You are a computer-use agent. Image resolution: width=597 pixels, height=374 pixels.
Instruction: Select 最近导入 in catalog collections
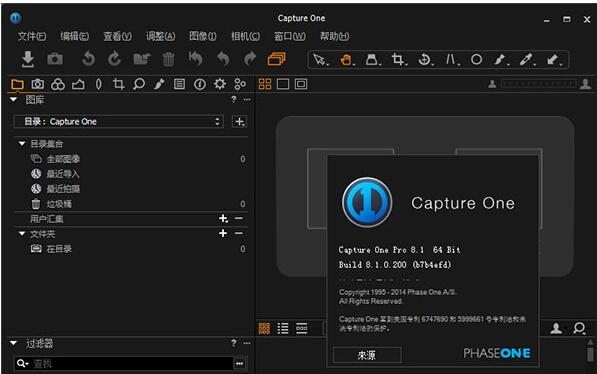[63, 174]
